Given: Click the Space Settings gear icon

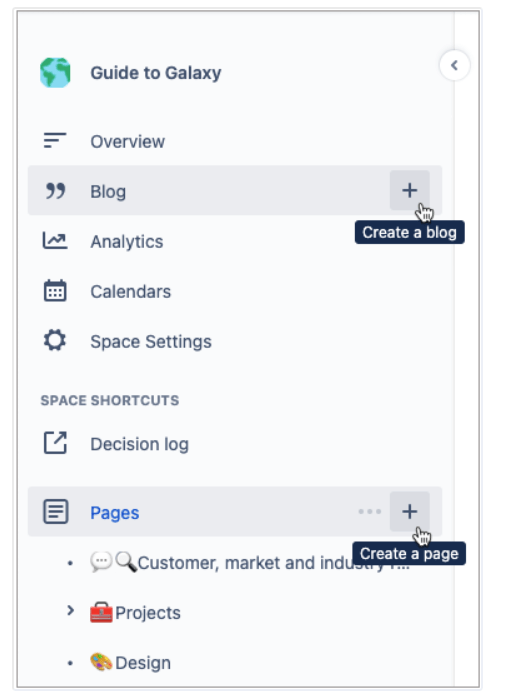Looking at the screenshot, I should point(55,341).
